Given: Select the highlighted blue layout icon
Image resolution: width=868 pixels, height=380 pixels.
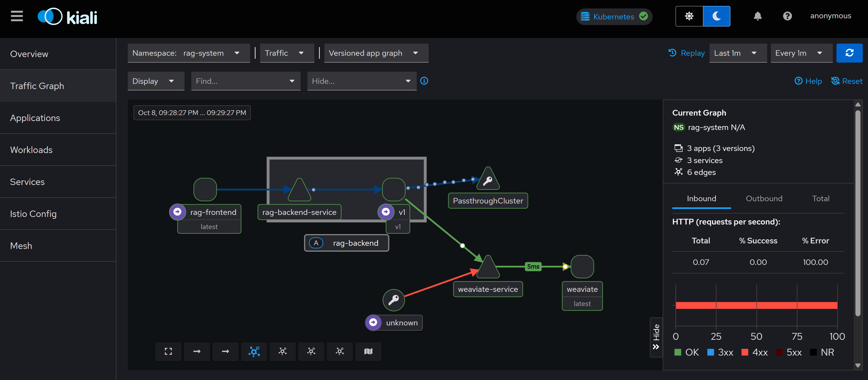Looking at the screenshot, I should coord(254,351).
